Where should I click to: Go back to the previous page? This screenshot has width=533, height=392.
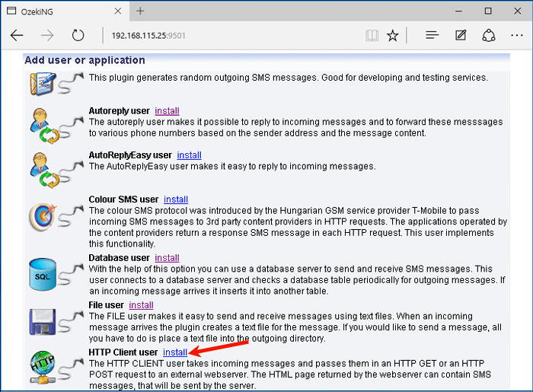pos(17,35)
